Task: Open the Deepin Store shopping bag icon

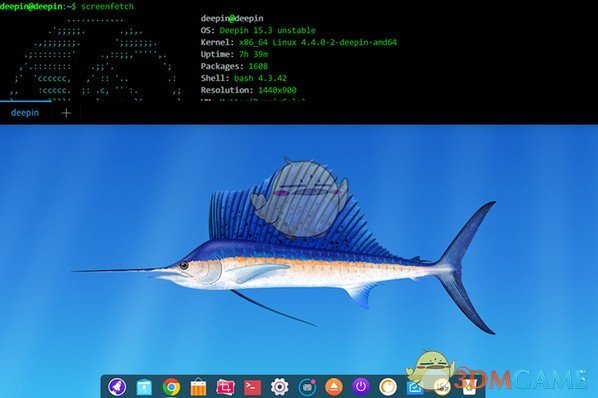Action: 198,388
